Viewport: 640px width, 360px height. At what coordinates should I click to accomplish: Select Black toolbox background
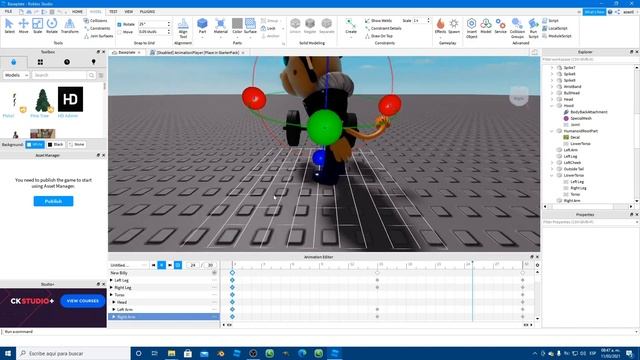[56, 144]
